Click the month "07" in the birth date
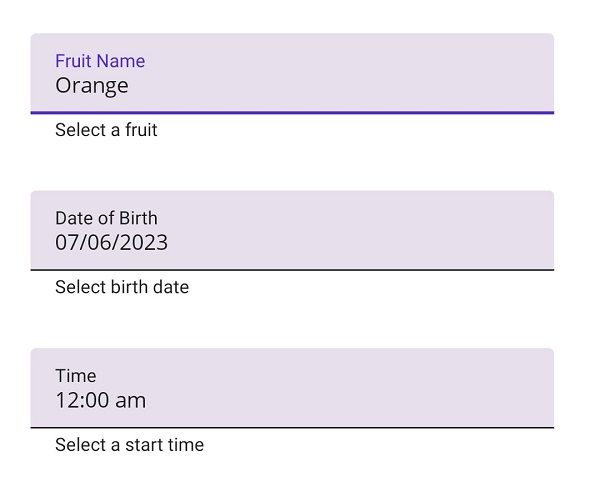600x492 pixels. (x=67, y=243)
